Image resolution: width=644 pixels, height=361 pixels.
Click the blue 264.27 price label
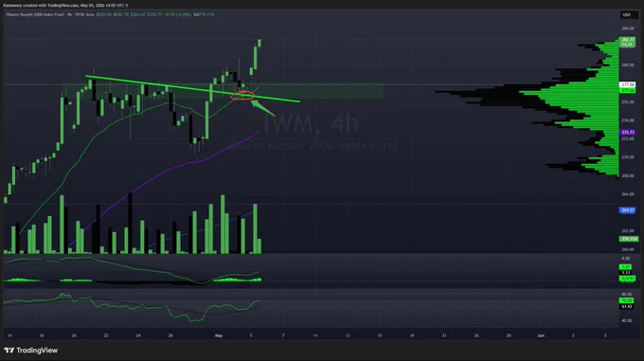627,210
